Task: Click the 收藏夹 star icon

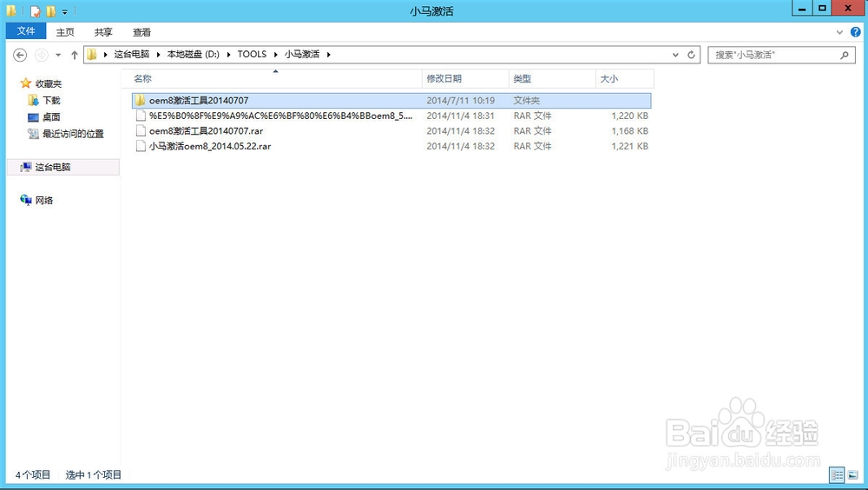Action: tap(25, 83)
